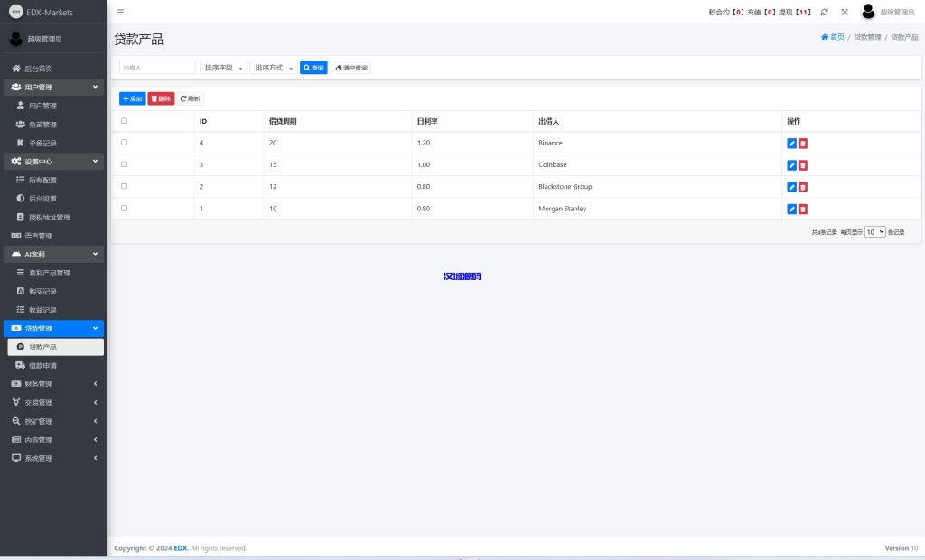The height and width of the screenshot is (560, 925).
Task: Open 借款申请 in the sidebar menu
Action: point(42,366)
